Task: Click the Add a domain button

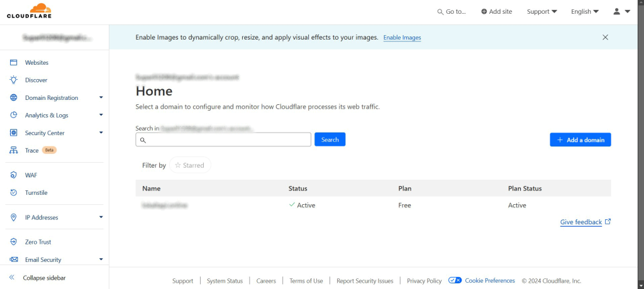Action: click(580, 140)
